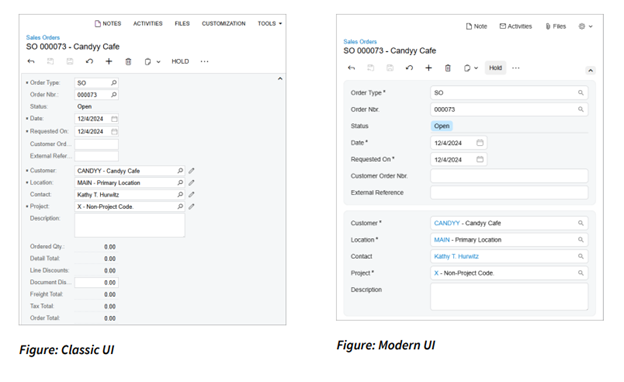Click the delete trash icon in Classic UI
Screen dimensions: 624x382
click(128, 61)
